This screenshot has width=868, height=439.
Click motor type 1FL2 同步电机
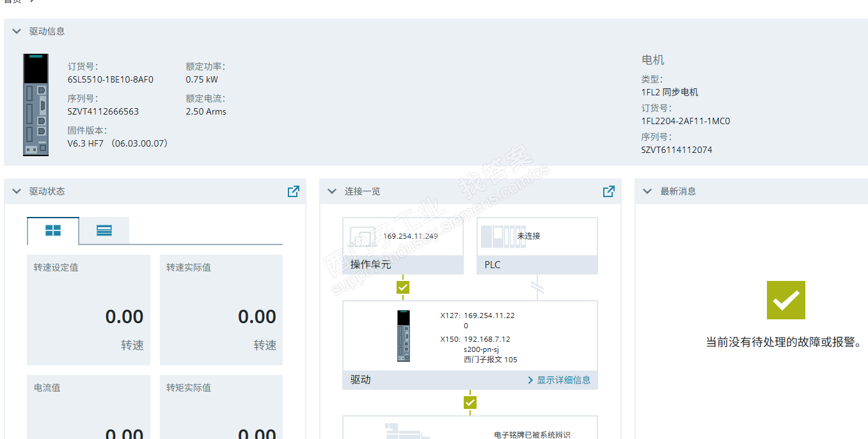click(x=670, y=92)
